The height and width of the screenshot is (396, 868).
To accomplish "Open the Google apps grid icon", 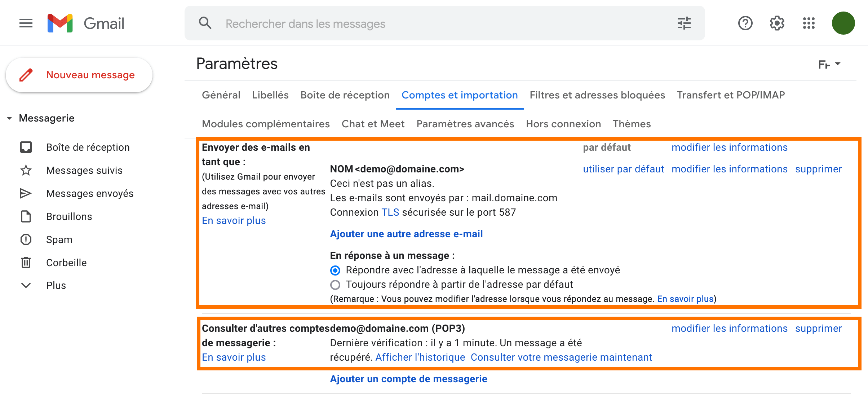I will click(809, 23).
